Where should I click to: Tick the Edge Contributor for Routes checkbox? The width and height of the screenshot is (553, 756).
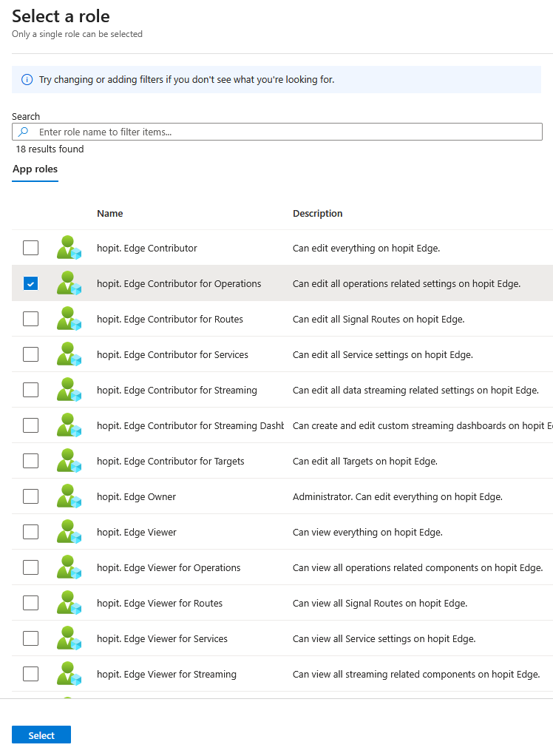click(31, 319)
